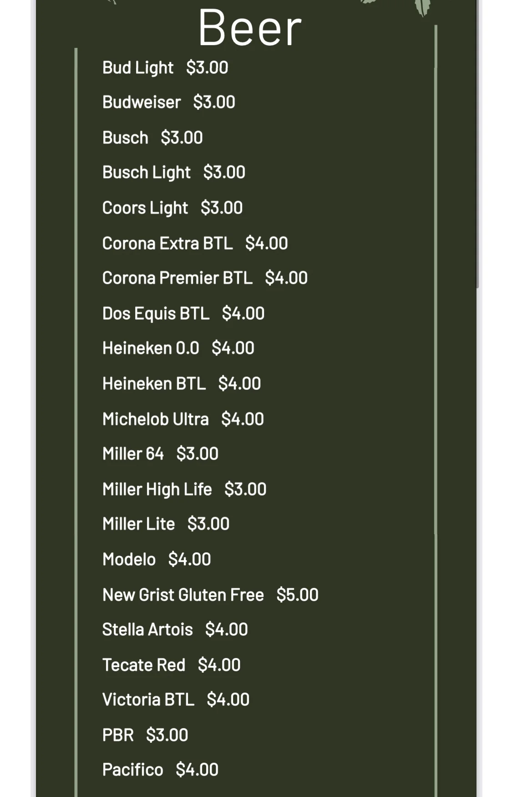This screenshot has height=797, width=532.
Task: Select Heineken BTL $4.00
Action: coord(182,383)
